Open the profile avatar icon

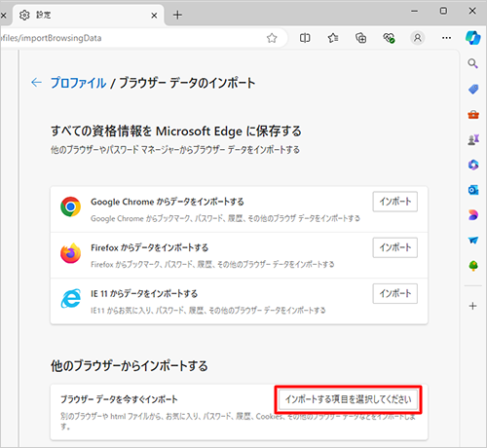(418, 38)
